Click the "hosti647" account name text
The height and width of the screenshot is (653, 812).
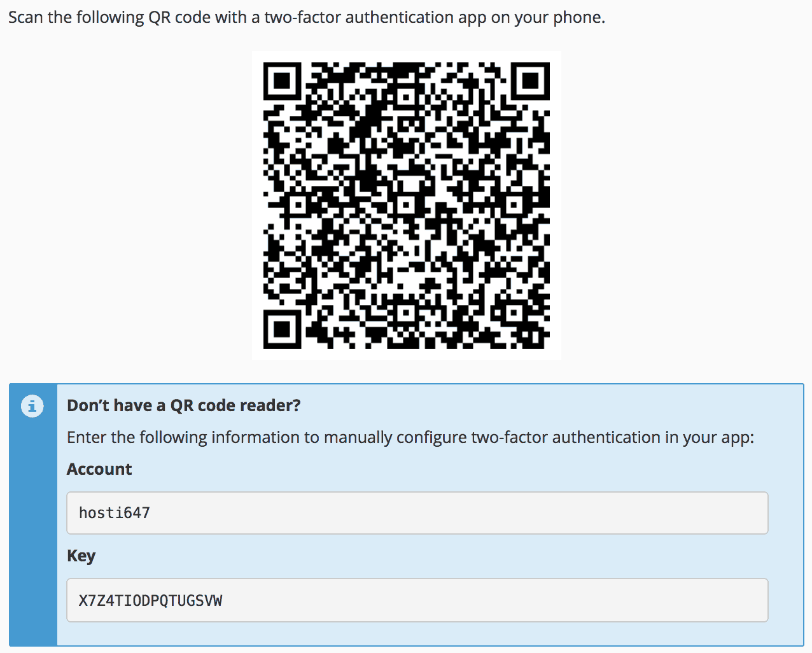[x=115, y=513]
